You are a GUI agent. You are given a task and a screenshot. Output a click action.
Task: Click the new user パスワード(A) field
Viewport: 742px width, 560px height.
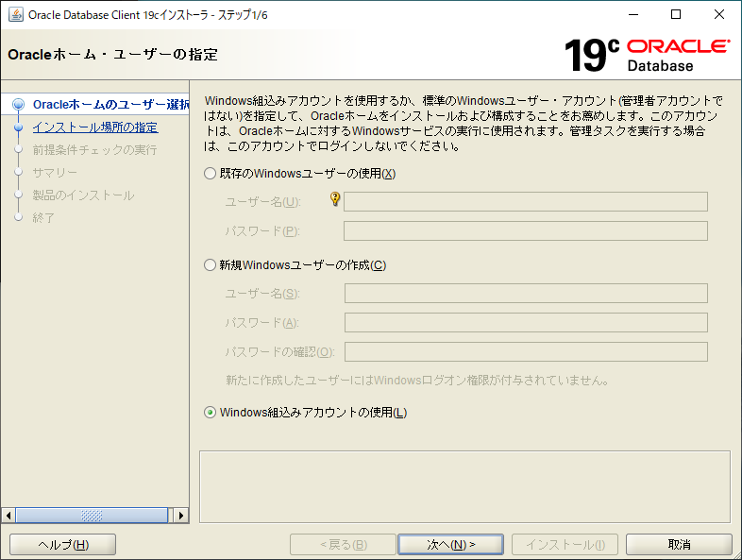[526, 322]
